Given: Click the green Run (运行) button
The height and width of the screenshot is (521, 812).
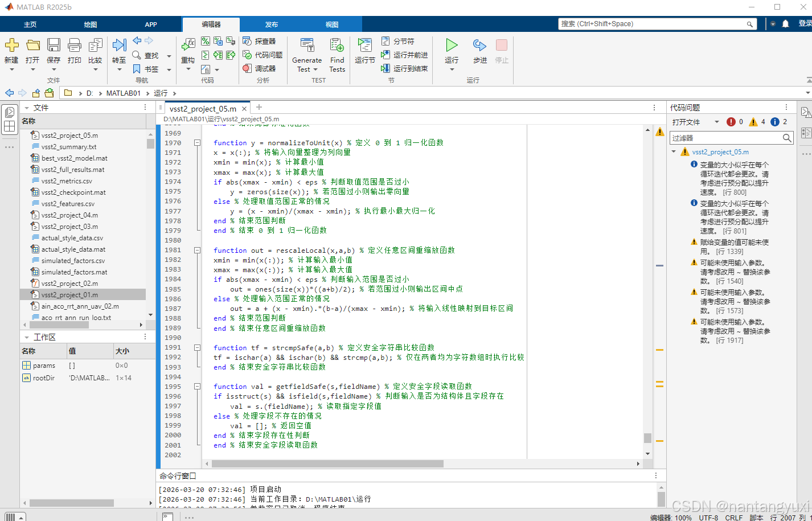Looking at the screenshot, I should 452,46.
